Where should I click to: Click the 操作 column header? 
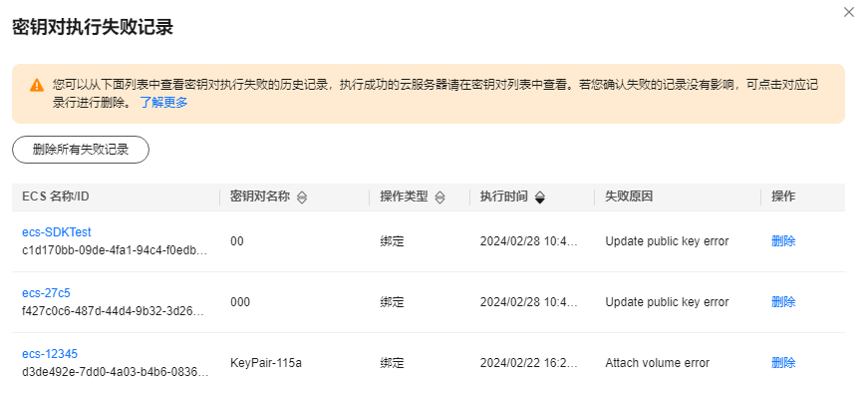point(783,196)
